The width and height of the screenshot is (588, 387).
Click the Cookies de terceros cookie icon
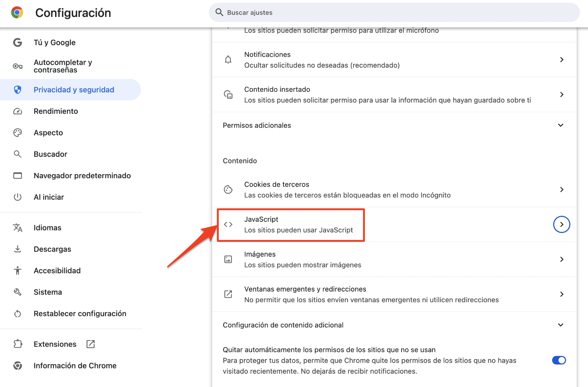tap(228, 190)
